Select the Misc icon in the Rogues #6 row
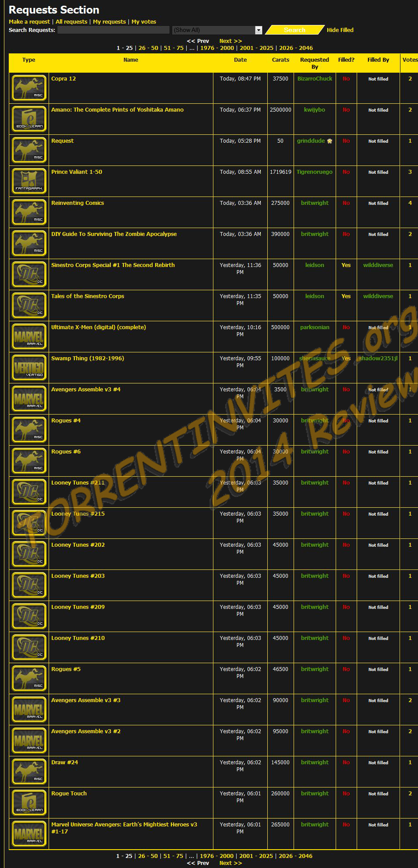 [29, 461]
